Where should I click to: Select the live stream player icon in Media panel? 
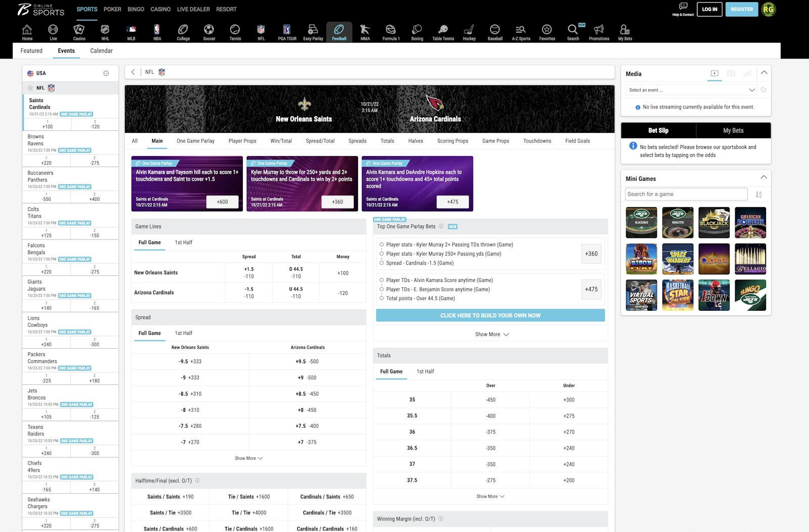pos(714,73)
